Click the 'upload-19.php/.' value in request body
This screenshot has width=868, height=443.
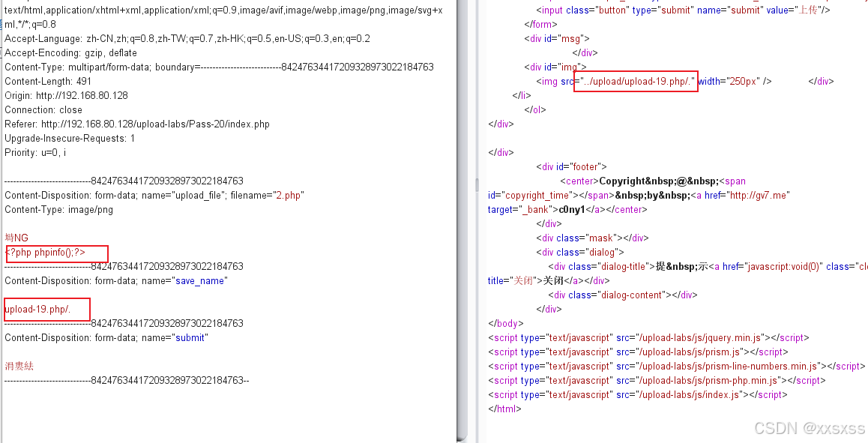click(x=37, y=310)
